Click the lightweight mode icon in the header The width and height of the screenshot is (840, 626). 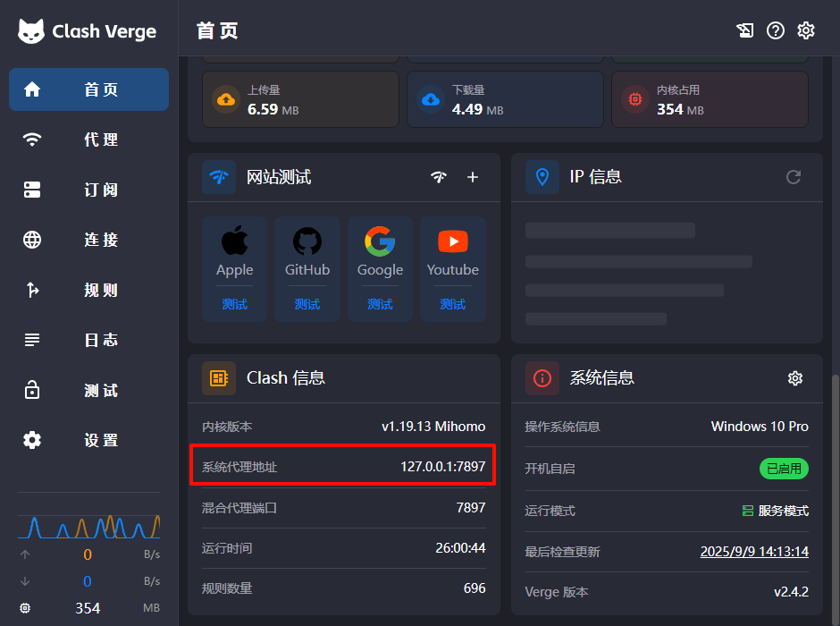[x=744, y=30]
